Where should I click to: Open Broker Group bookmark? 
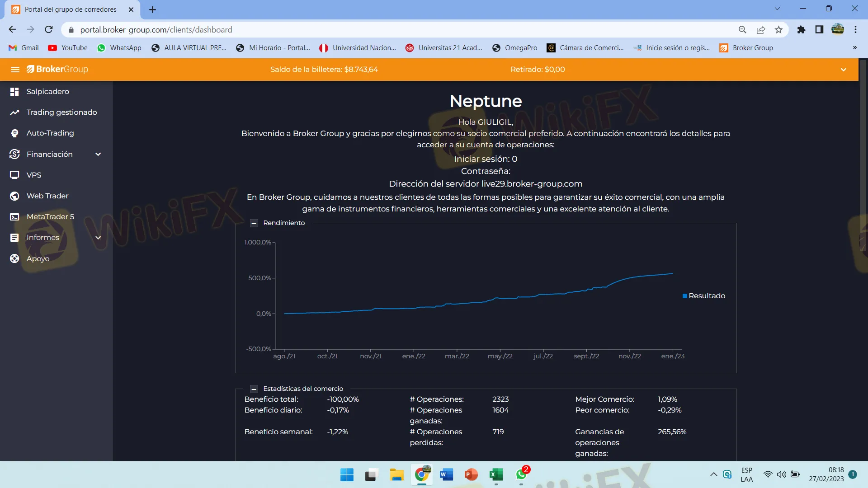coord(746,48)
